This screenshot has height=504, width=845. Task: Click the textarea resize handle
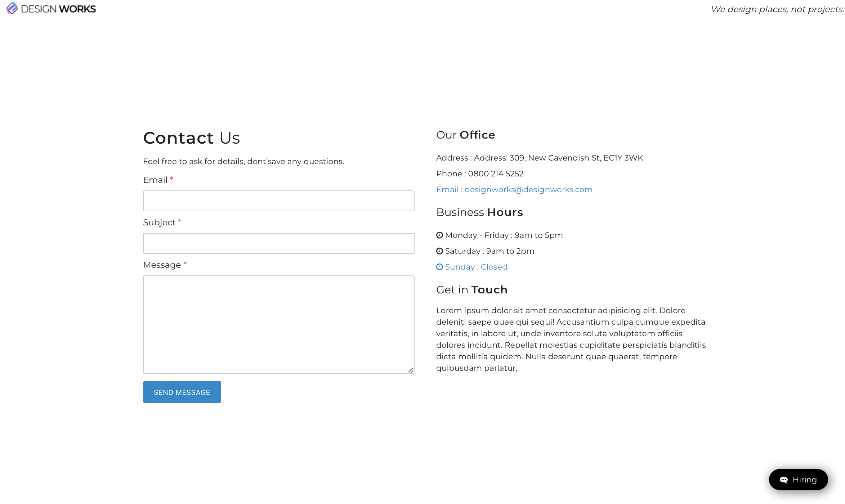point(411,370)
